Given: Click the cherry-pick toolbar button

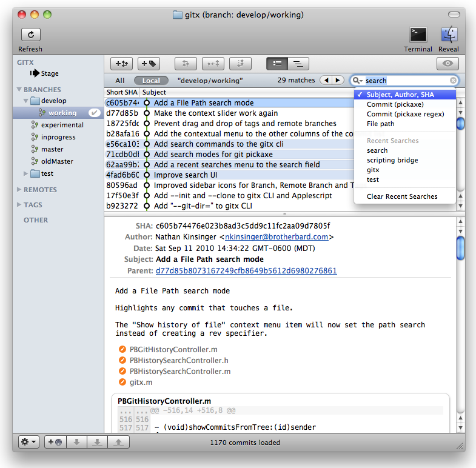Looking at the screenshot, I should pyautogui.click(x=213, y=64).
